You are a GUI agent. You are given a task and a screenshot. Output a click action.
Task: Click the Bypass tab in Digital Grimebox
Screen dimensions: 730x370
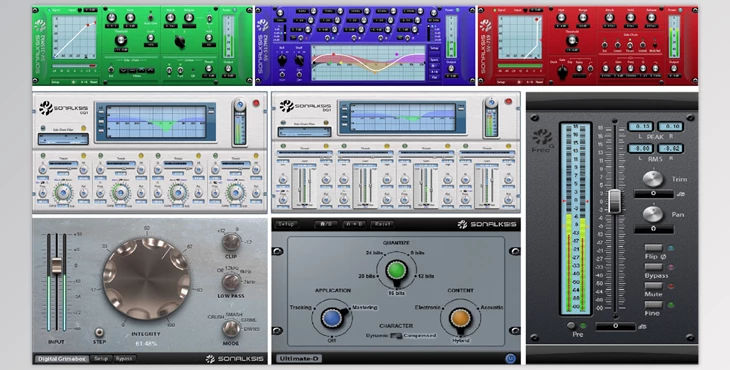124,359
